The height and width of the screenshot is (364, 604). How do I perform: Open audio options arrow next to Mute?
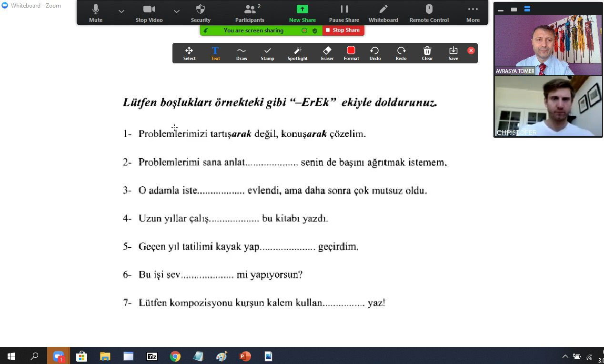click(121, 11)
